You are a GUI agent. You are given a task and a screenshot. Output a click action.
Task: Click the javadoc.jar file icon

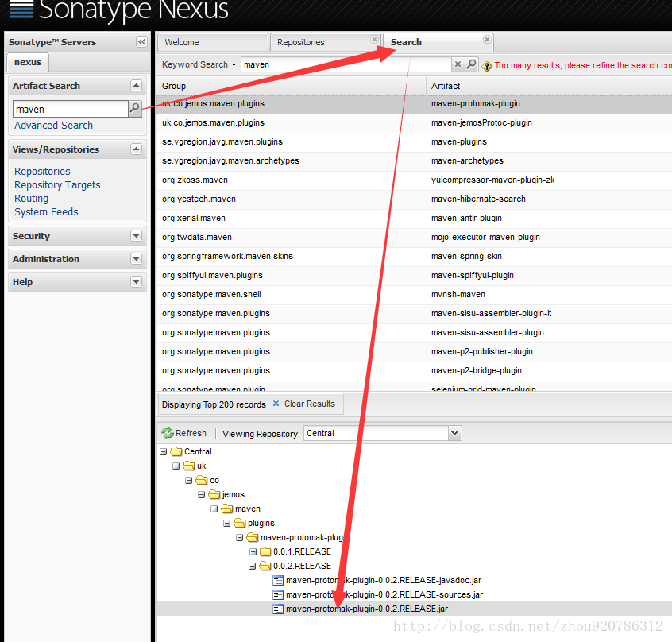278,581
